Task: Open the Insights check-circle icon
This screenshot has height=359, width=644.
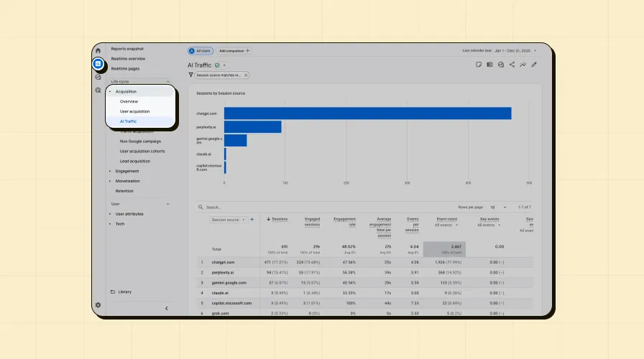Action: click(501, 65)
